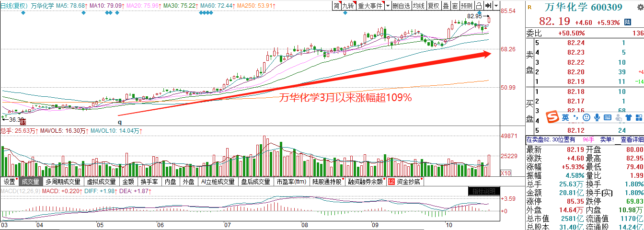
Task: Toggle 复权 price adjustment
Action: click(x=433, y=6)
